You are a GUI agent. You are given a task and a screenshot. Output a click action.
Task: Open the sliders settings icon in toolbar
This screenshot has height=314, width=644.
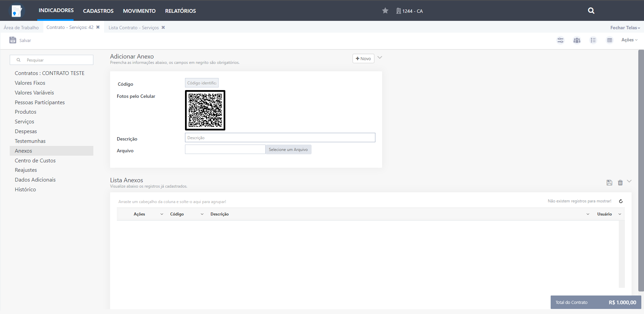tap(560, 40)
